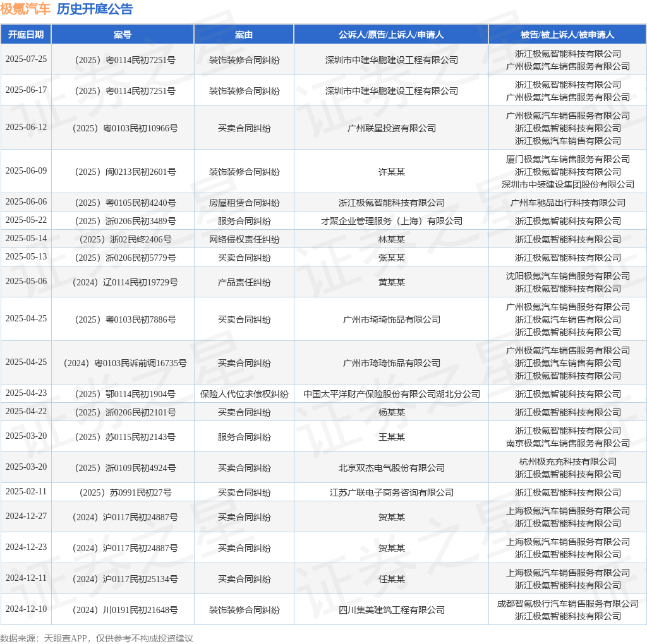Click plaintiff 才聚企业管理服务（上海）有限公司
The image size is (647, 644).
pyautogui.click(x=391, y=221)
